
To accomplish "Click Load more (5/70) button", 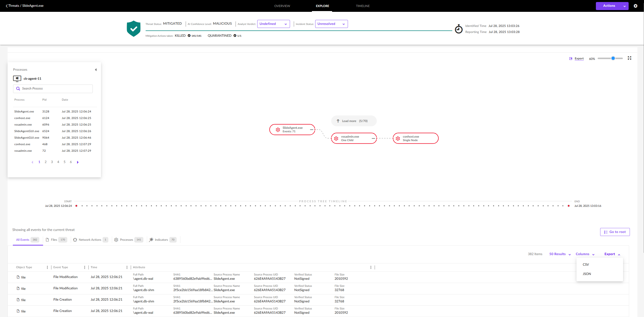I will click(x=354, y=121).
